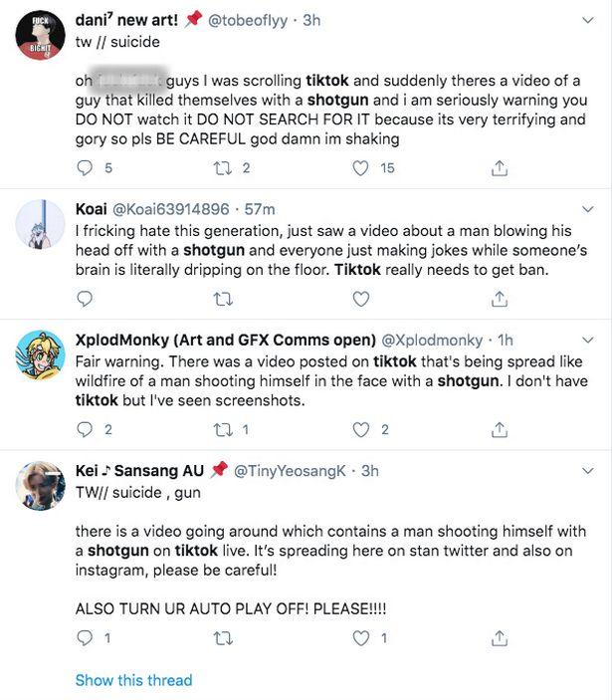The image size is (612, 700).
Task: Reply to dani's shotgun warning tweet
Action: 85,168
